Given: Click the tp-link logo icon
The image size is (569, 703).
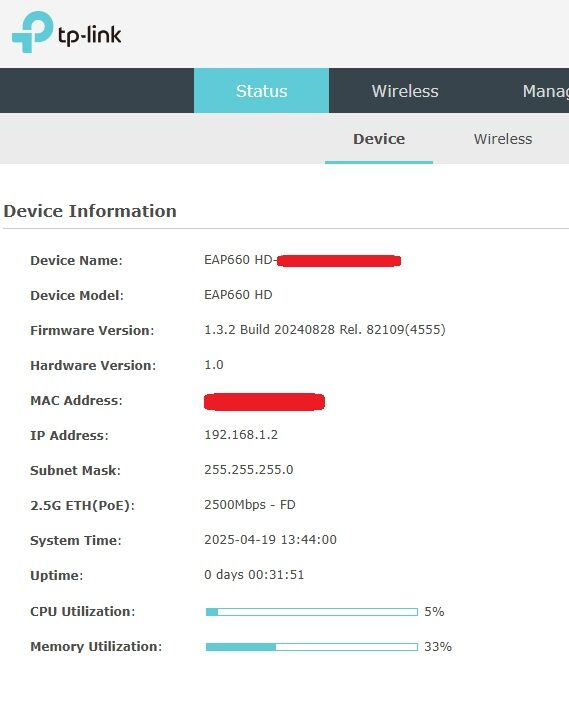Looking at the screenshot, I should click(32, 32).
